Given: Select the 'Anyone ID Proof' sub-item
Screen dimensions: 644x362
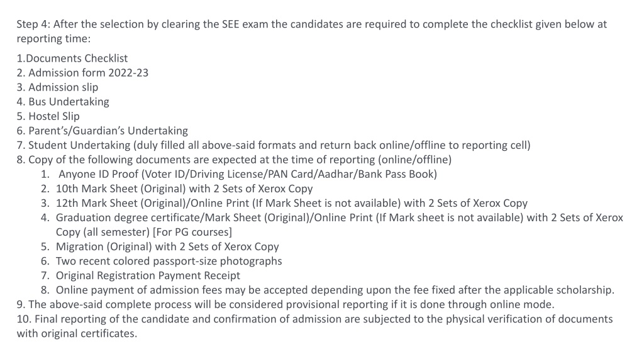Looking at the screenshot, I should coord(239,174).
